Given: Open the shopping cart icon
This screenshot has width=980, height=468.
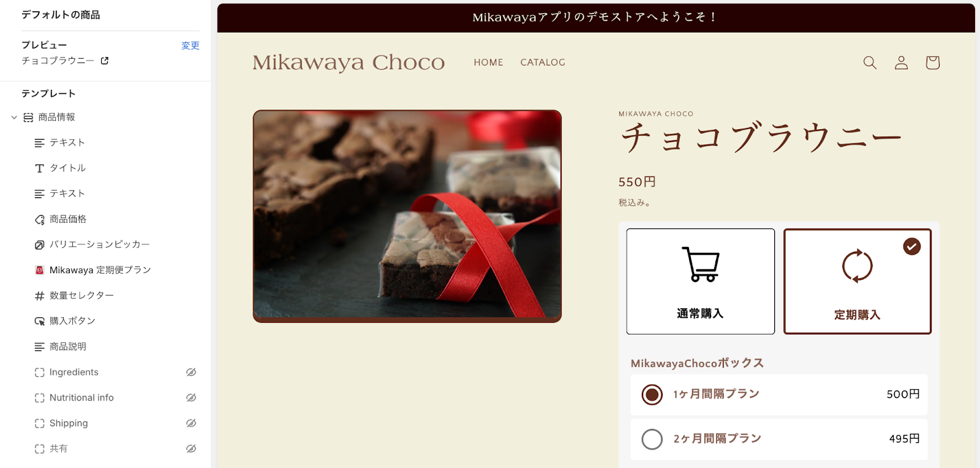Looking at the screenshot, I should point(932,62).
